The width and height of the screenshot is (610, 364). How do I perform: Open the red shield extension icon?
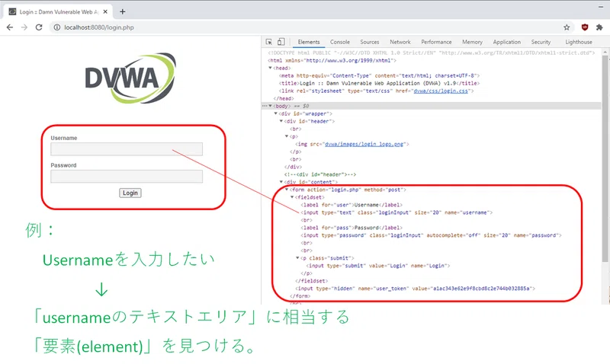[x=584, y=27]
